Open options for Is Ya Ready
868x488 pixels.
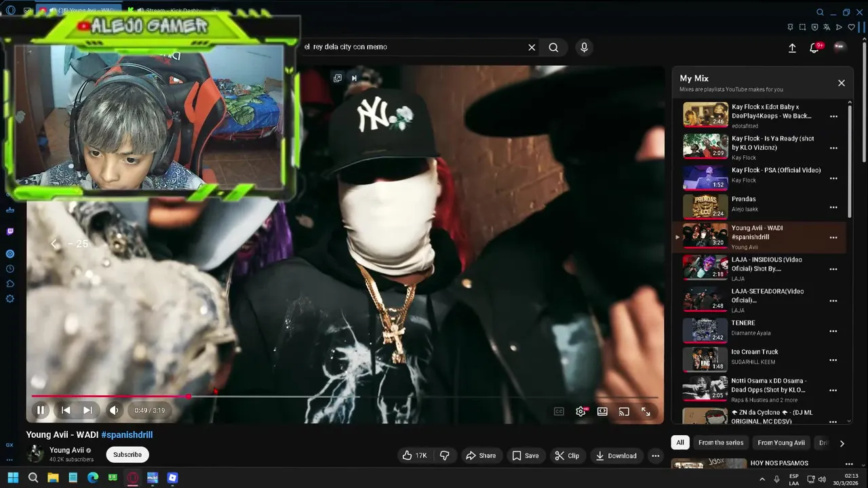click(x=833, y=148)
